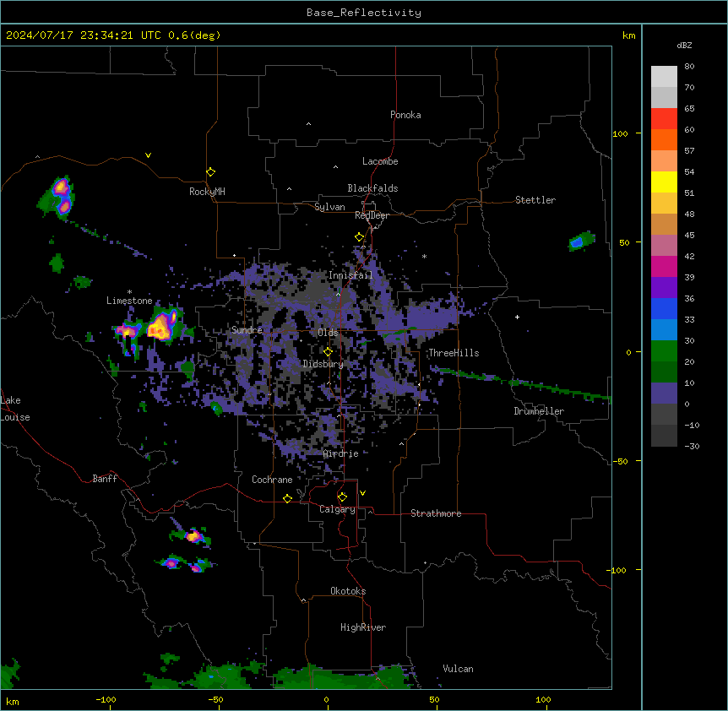Screen dimensions: 728x711
Task: Click the Base_Reflectivity title
Action: point(364,13)
